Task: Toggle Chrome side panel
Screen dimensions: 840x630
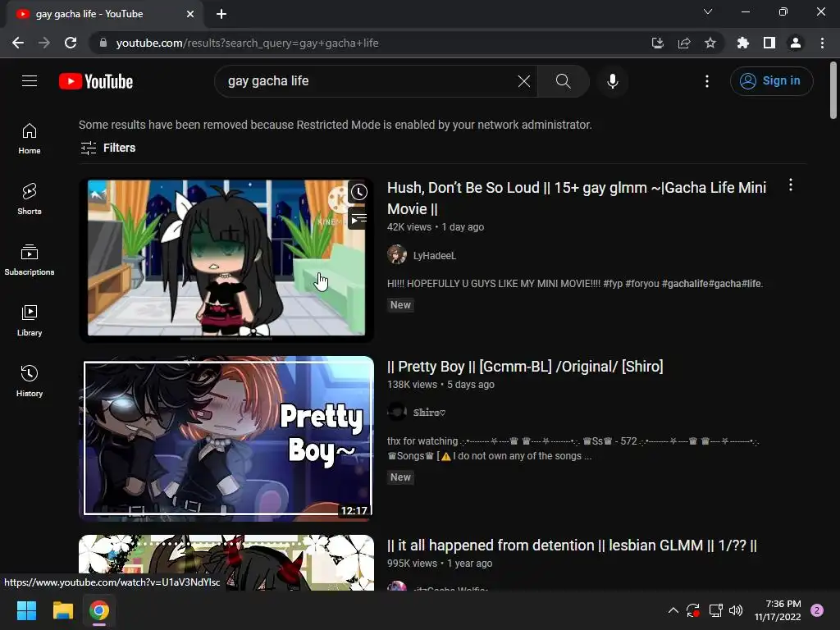Action: (769, 43)
